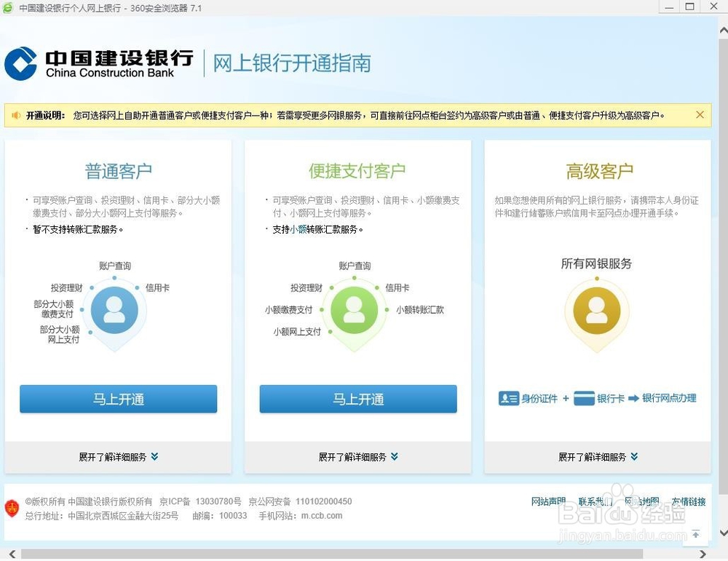Click 京ICP备 13030780号 text
The image size is (728, 561).
(x=201, y=501)
